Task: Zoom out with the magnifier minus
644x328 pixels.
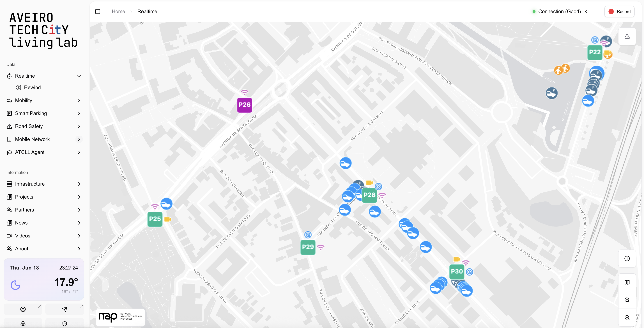Action: pyautogui.click(x=627, y=318)
